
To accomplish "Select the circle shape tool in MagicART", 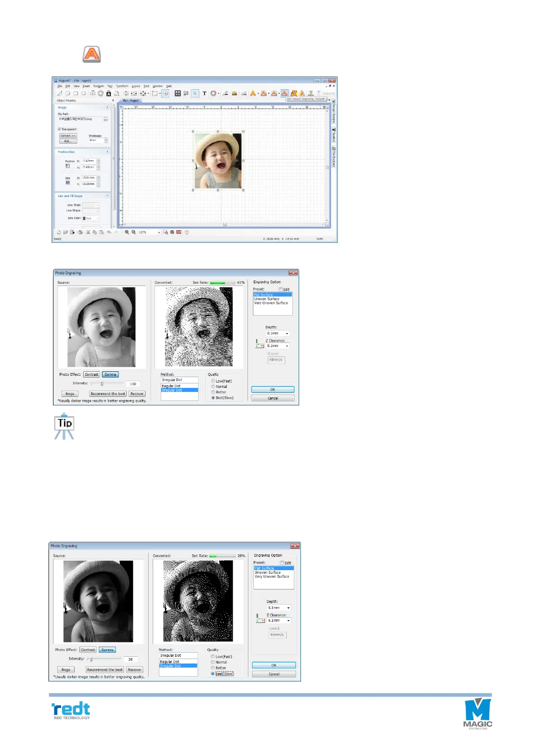I will click(x=67, y=93).
